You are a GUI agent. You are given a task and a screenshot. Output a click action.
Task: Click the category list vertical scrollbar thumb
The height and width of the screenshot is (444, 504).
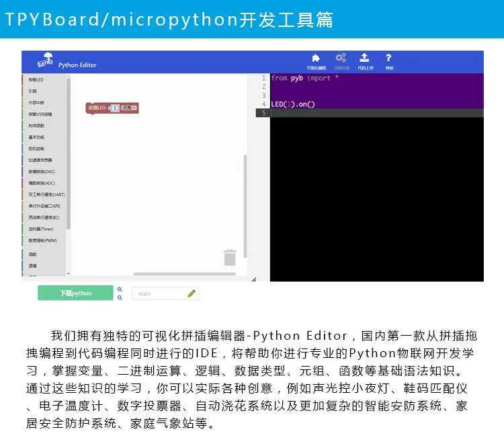coord(68,154)
